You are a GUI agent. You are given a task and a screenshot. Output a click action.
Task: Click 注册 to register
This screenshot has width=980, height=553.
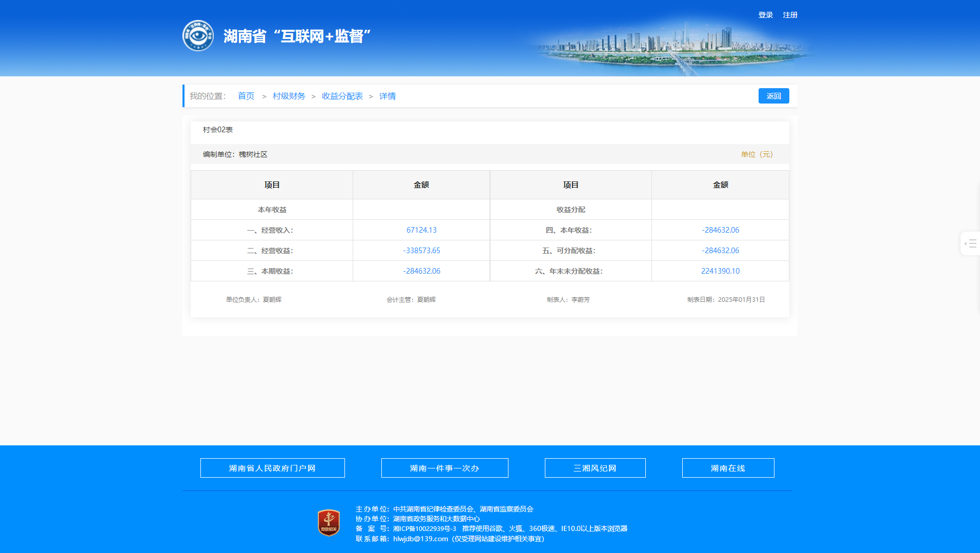point(790,15)
